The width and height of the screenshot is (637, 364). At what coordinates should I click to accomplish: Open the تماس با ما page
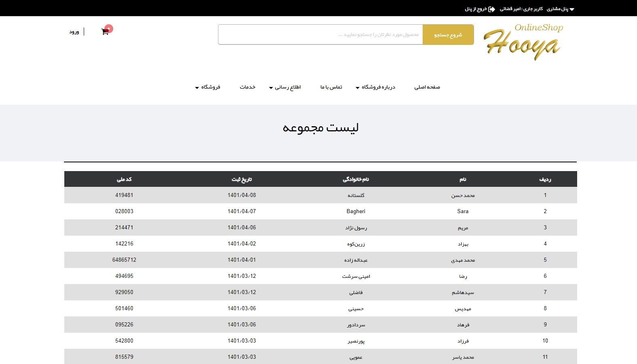pyautogui.click(x=331, y=87)
